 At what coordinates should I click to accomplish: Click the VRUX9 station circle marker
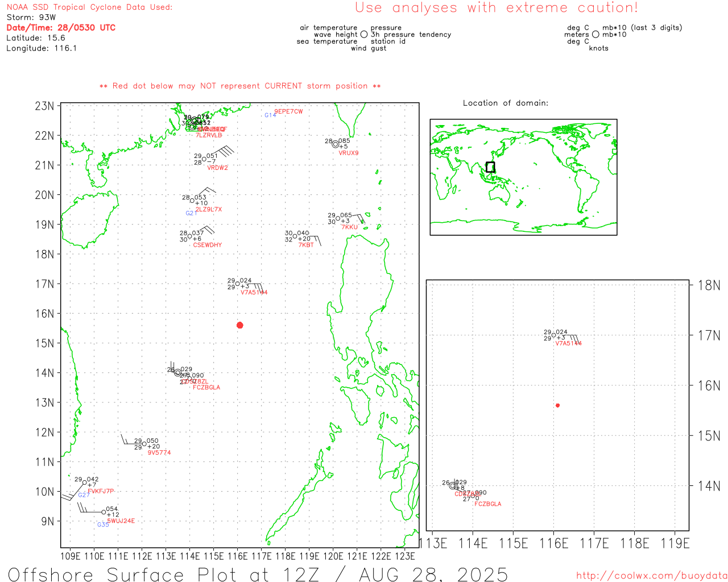point(336,144)
